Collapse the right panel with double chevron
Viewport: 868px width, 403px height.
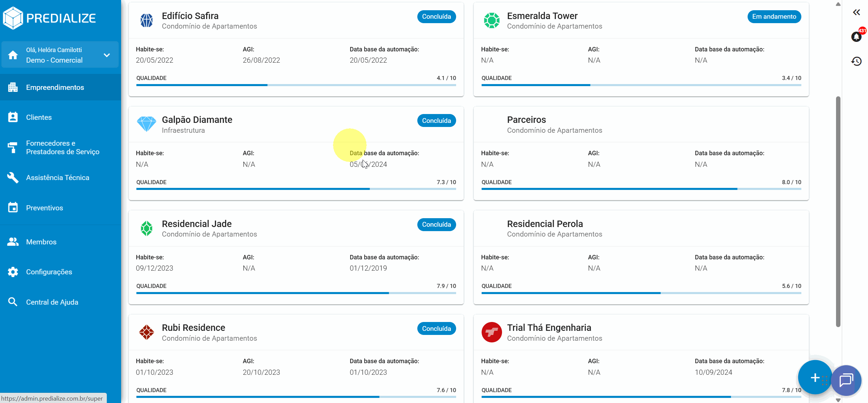(856, 13)
